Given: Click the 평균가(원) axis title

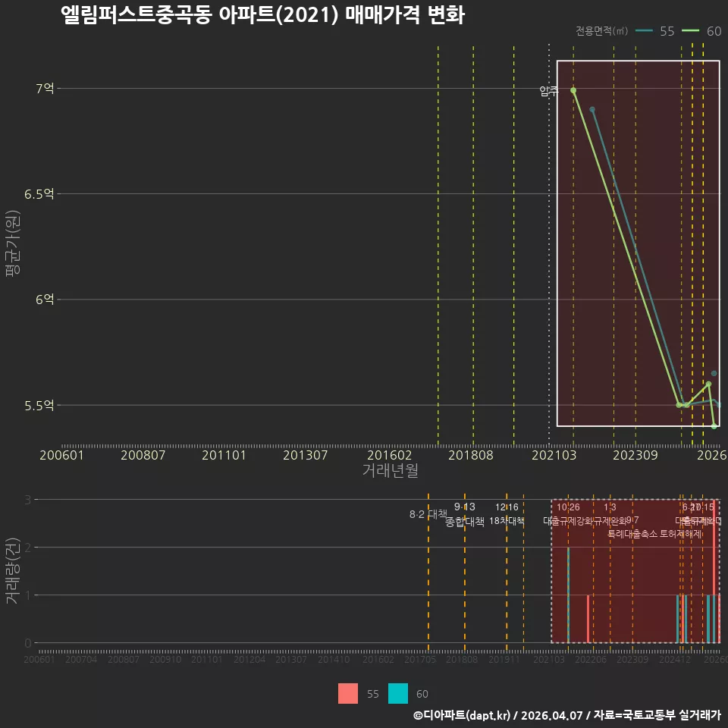Looking at the screenshot, I should (13, 243).
